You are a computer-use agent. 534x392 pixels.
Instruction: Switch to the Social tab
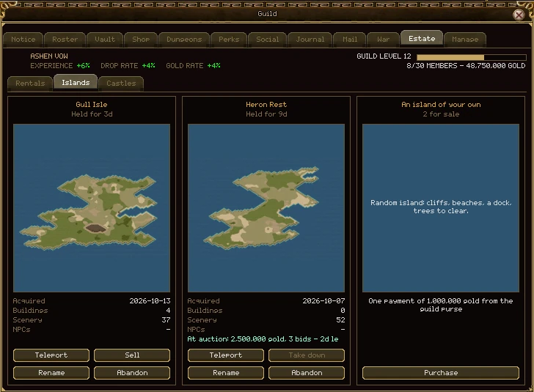click(267, 40)
